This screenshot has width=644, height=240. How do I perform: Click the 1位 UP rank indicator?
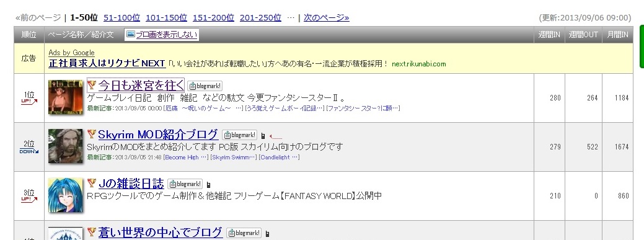(29, 98)
